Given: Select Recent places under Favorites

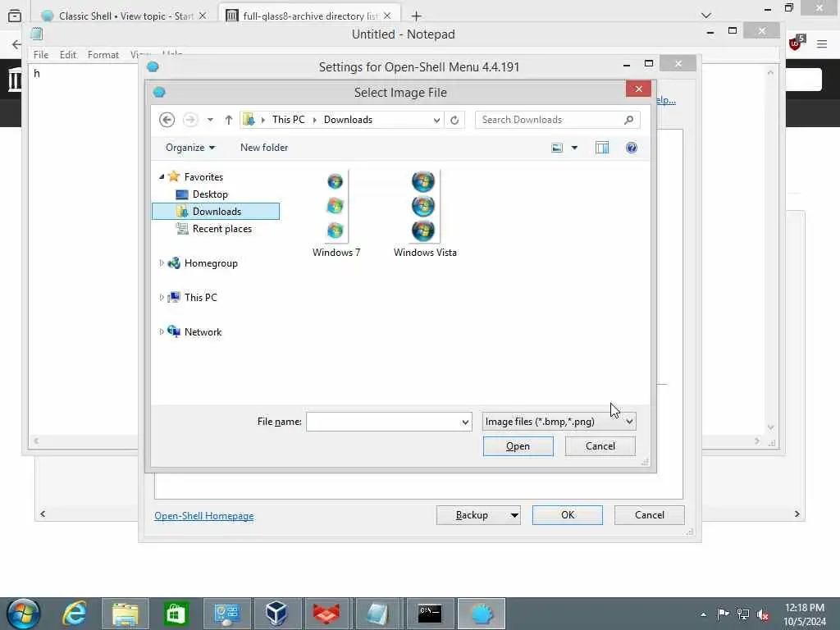Looking at the screenshot, I should pos(221,229).
